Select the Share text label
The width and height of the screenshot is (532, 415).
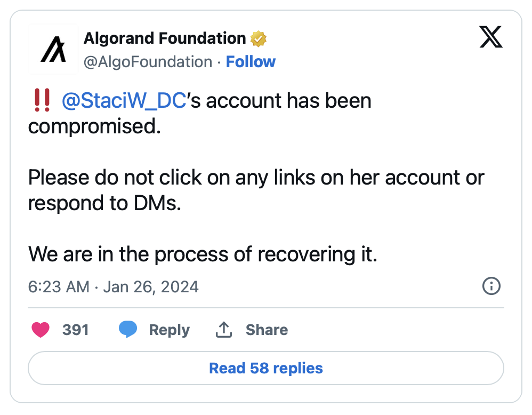[x=267, y=330]
